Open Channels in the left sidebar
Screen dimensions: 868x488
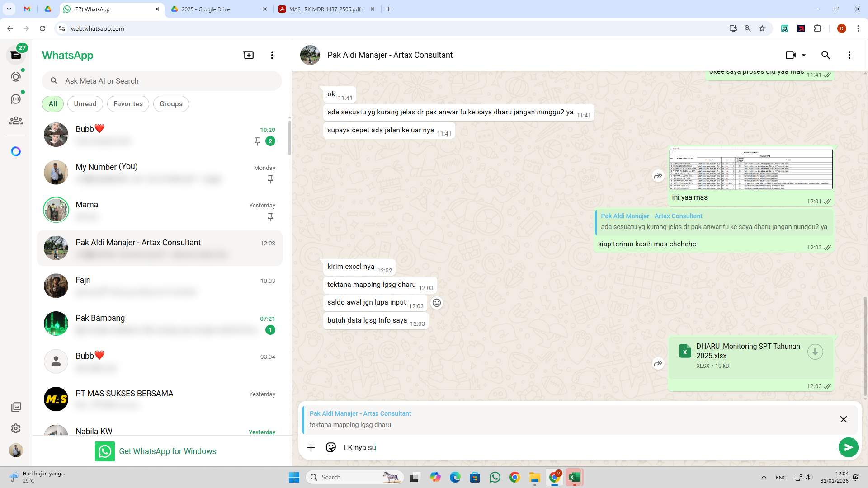[x=16, y=98]
